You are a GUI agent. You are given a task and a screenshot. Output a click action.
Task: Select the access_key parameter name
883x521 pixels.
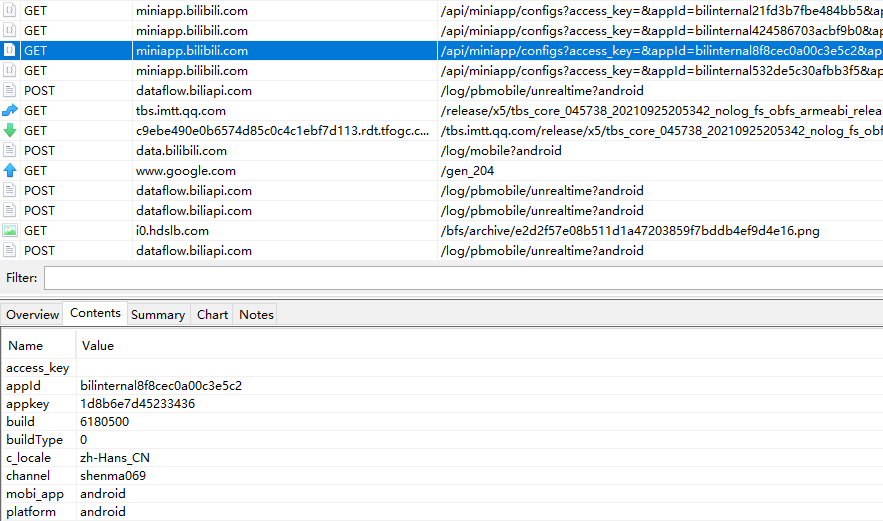[x=38, y=368]
